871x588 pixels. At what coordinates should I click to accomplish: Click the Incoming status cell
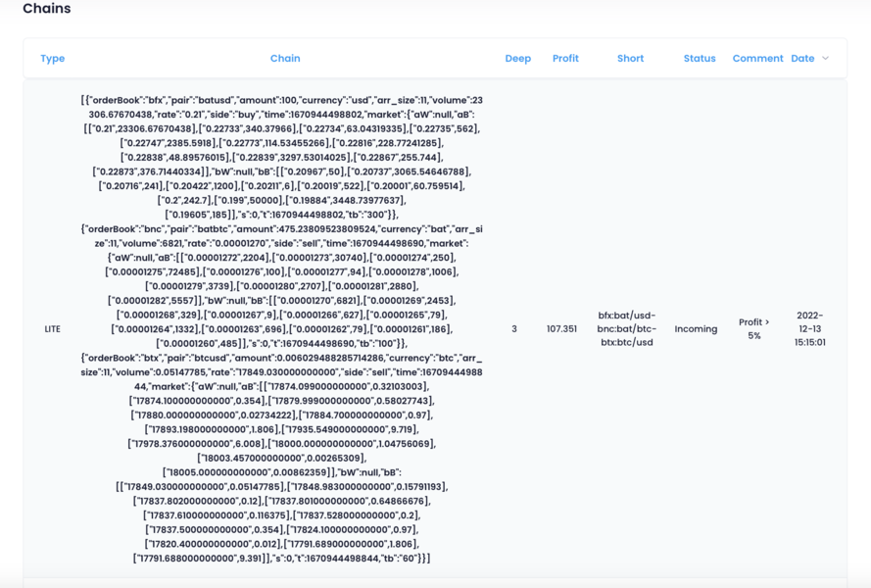click(x=696, y=329)
